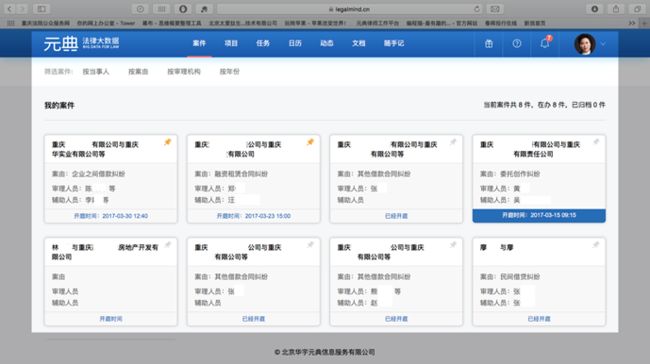Open case 林 与重庆 房地产开发有限公司

click(x=105, y=252)
